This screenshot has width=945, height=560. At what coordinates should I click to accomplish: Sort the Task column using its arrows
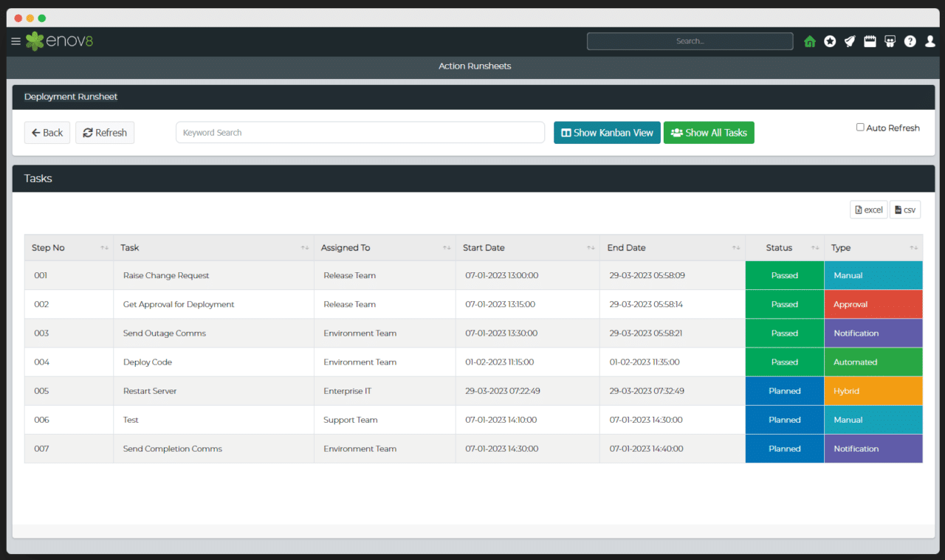point(305,247)
